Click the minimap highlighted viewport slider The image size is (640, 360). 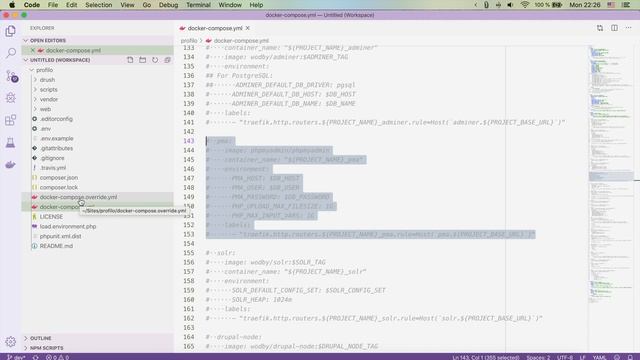coord(611,176)
